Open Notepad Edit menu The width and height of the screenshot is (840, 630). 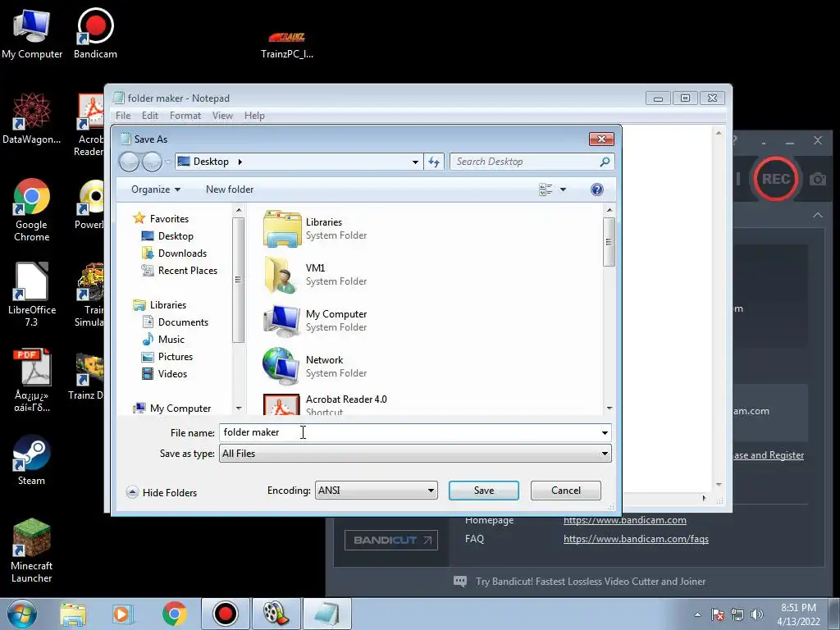tap(150, 115)
